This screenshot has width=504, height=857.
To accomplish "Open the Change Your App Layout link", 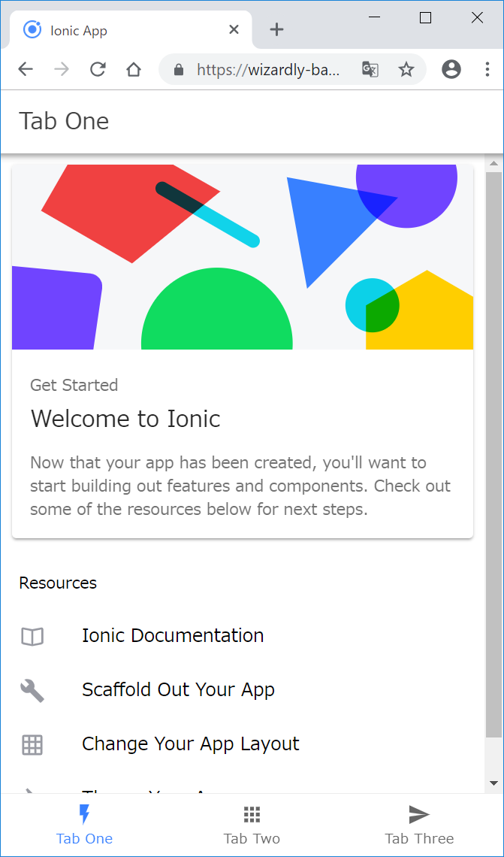I will click(x=191, y=744).
